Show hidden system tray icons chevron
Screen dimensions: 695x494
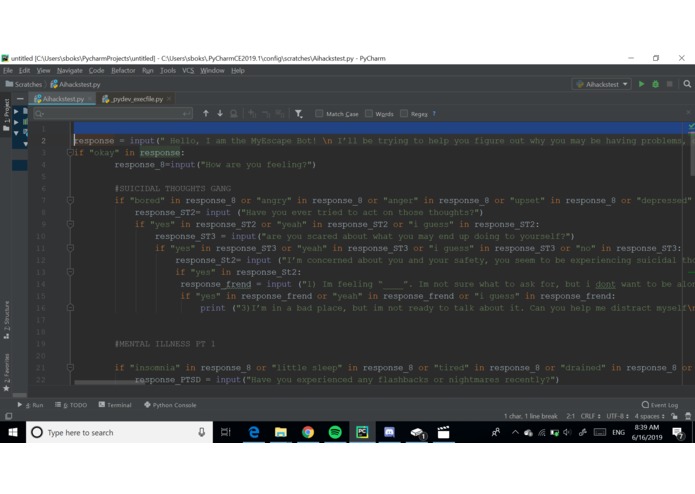pyautogui.click(x=515, y=432)
